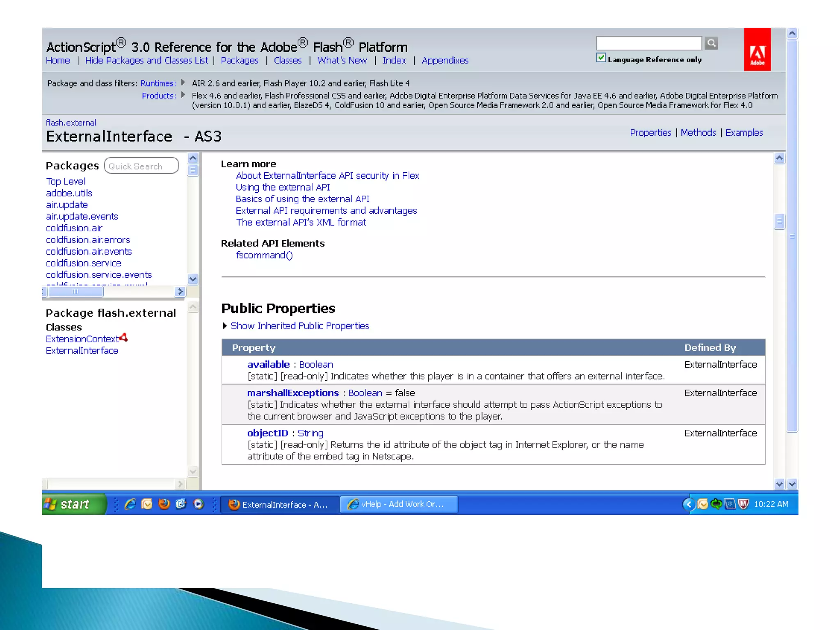
Task: Click the Adobe logo
Action: [757, 50]
